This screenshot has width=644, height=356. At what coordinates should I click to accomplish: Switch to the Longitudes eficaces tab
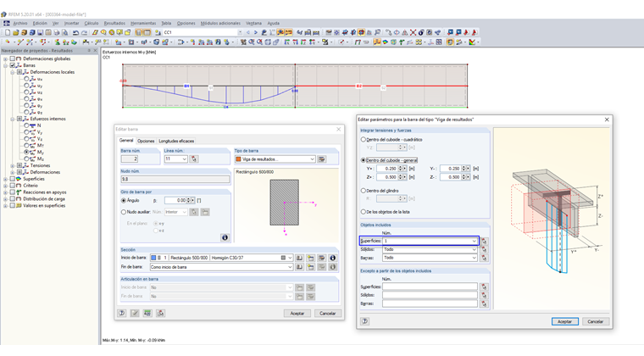176,141
